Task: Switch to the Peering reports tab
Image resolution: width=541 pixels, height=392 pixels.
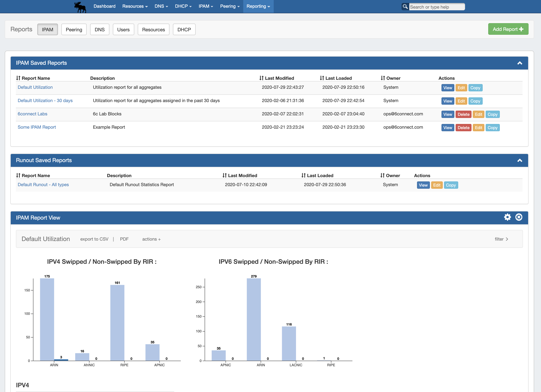Action: tap(74, 30)
